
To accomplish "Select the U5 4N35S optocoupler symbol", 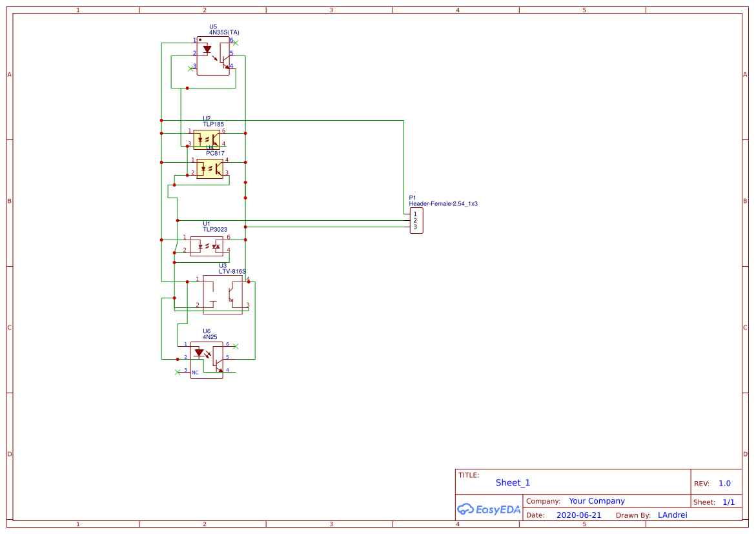I will 213,55.
